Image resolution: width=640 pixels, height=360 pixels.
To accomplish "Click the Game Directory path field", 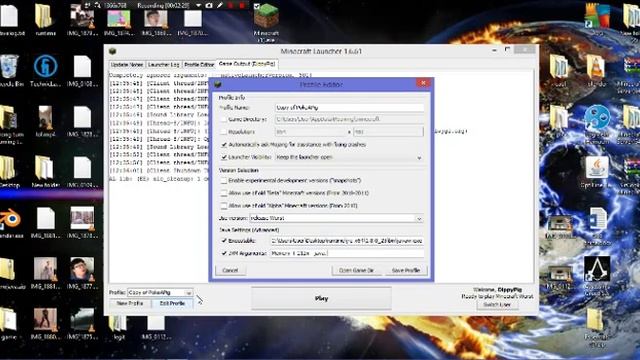I will coord(349,119).
